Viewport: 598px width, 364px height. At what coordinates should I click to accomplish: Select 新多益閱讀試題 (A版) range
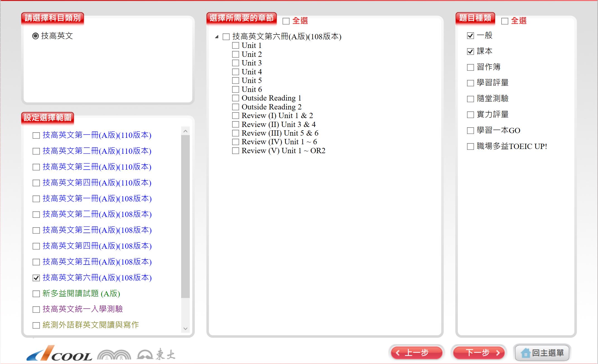pyautogui.click(x=36, y=294)
